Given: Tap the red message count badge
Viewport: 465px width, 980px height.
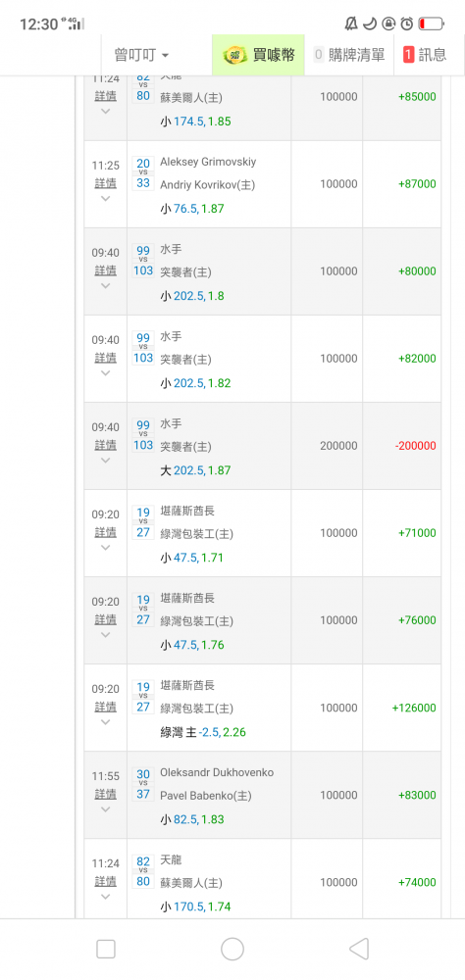Looking at the screenshot, I should click(x=409, y=55).
